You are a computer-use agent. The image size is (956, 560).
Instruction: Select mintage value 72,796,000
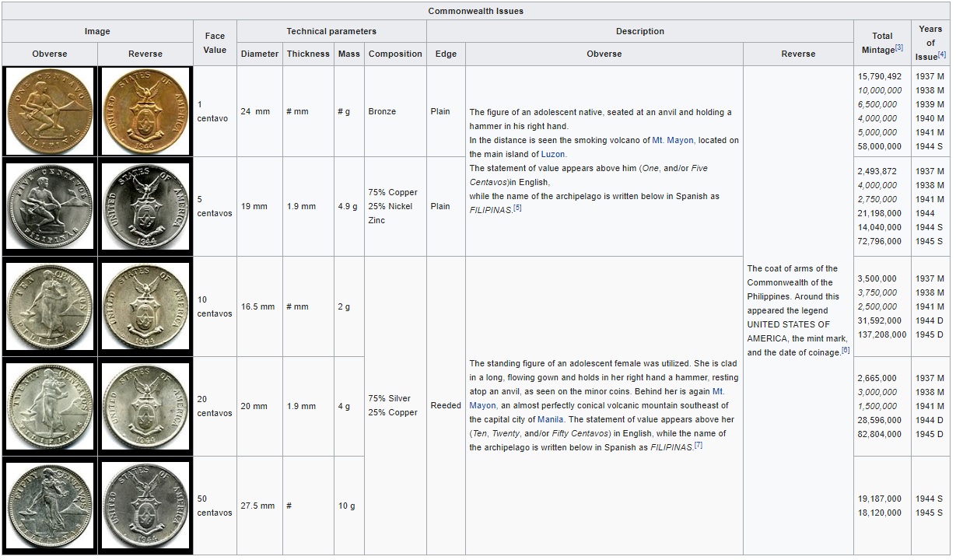point(880,241)
